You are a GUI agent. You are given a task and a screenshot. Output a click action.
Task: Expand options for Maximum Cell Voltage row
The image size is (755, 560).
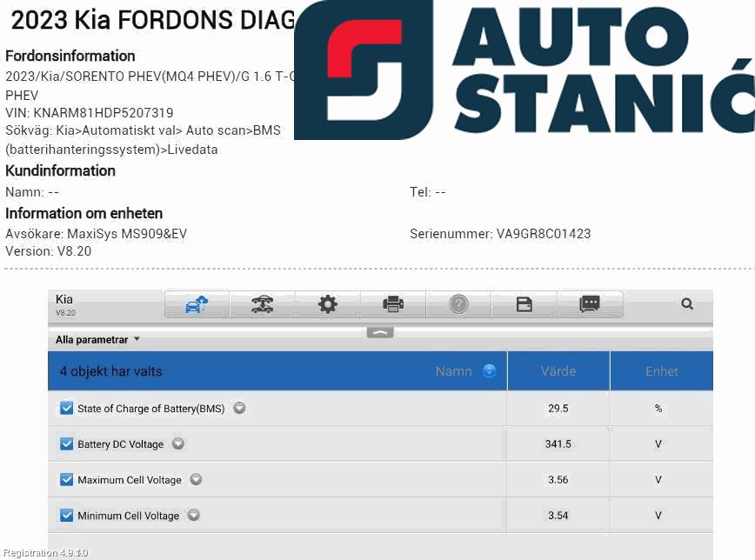point(196,479)
